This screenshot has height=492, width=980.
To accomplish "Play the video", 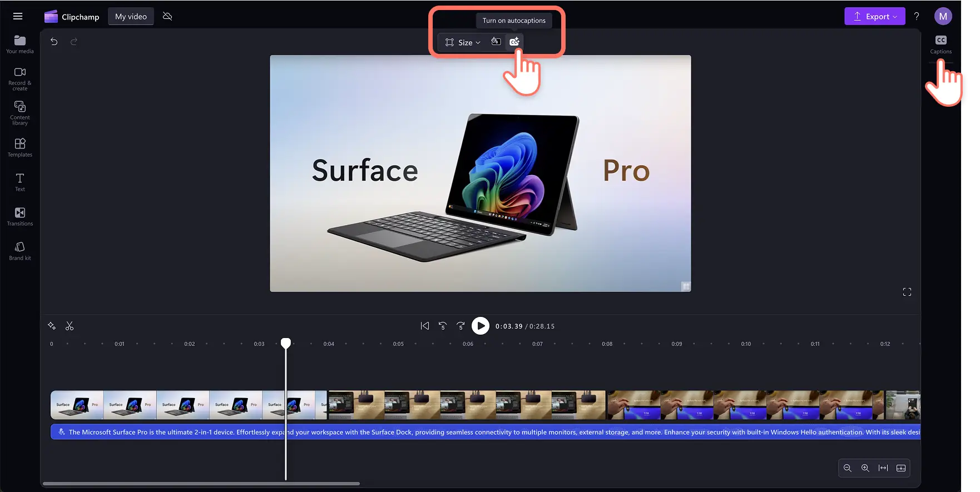I will (481, 326).
